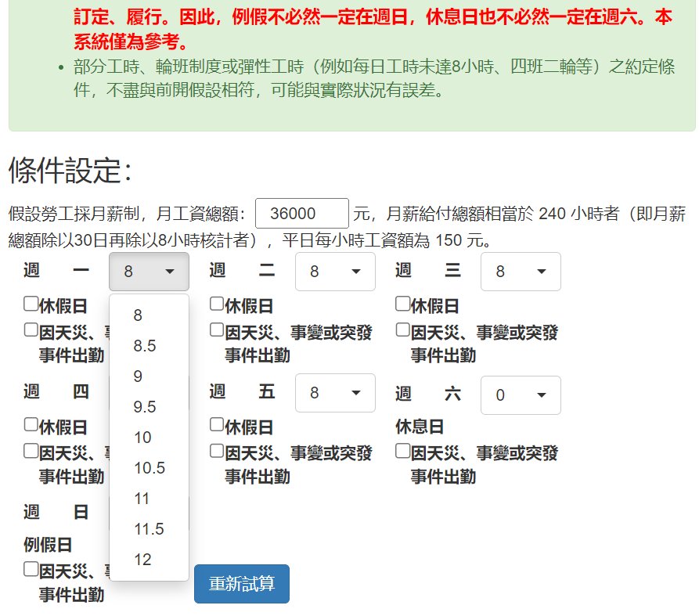This screenshot has height=616, width=699.
Task: Select 9.5 hours option
Action: coord(149,406)
